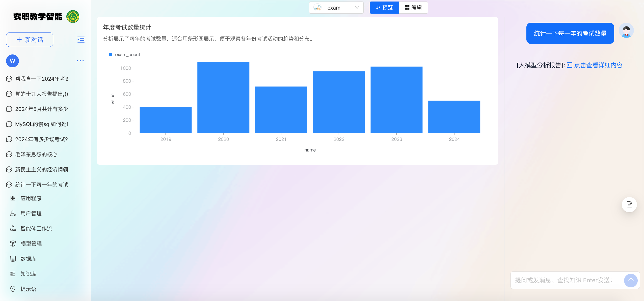Switch to 预览 preview mode
This screenshot has width=644, height=301.
(x=384, y=8)
